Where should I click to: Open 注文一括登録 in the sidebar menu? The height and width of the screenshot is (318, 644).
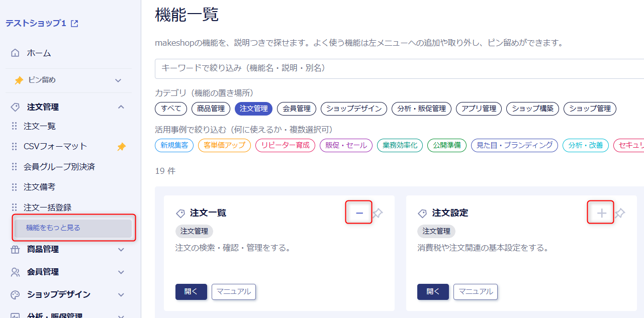point(48,207)
